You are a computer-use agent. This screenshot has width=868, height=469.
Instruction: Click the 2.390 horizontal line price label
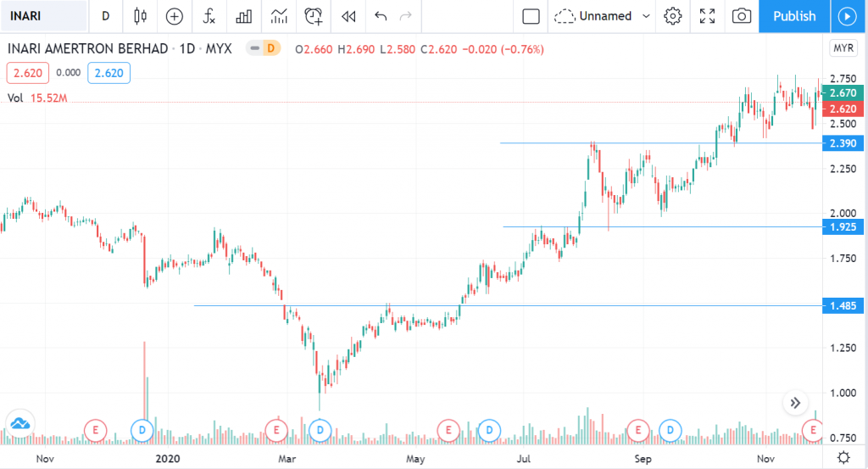pyautogui.click(x=843, y=142)
